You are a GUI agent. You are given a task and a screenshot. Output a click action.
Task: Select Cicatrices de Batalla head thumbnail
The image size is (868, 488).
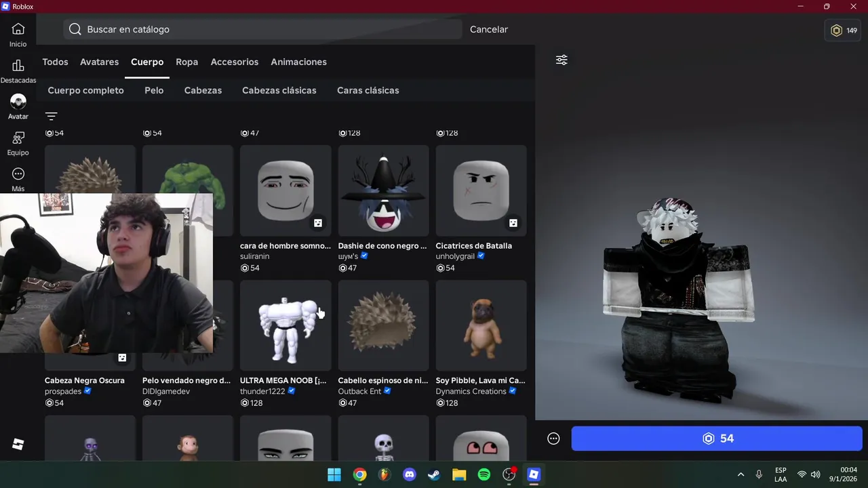pyautogui.click(x=481, y=190)
